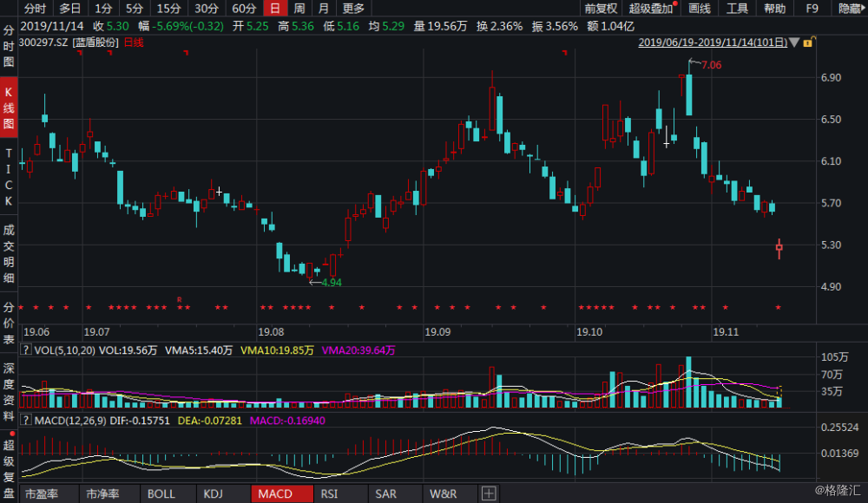
Task: Click the VMA5:15.40万 label
Action: [x=199, y=350]
